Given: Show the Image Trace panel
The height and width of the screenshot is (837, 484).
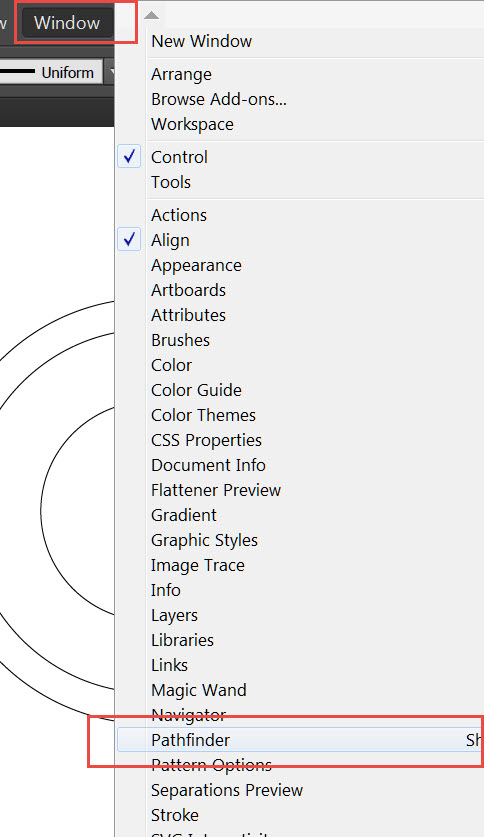Looking at the screenshot, I should [197, 565].
